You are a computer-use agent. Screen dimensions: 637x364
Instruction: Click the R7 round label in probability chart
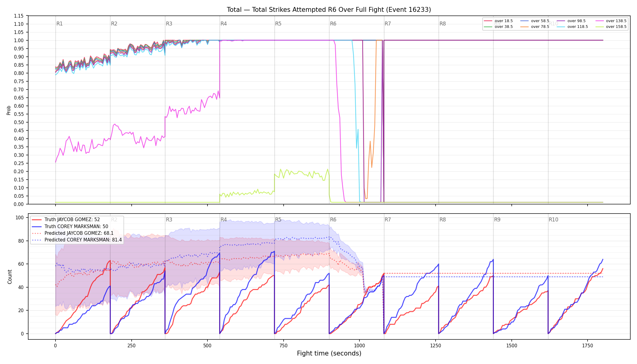[388, 24]
